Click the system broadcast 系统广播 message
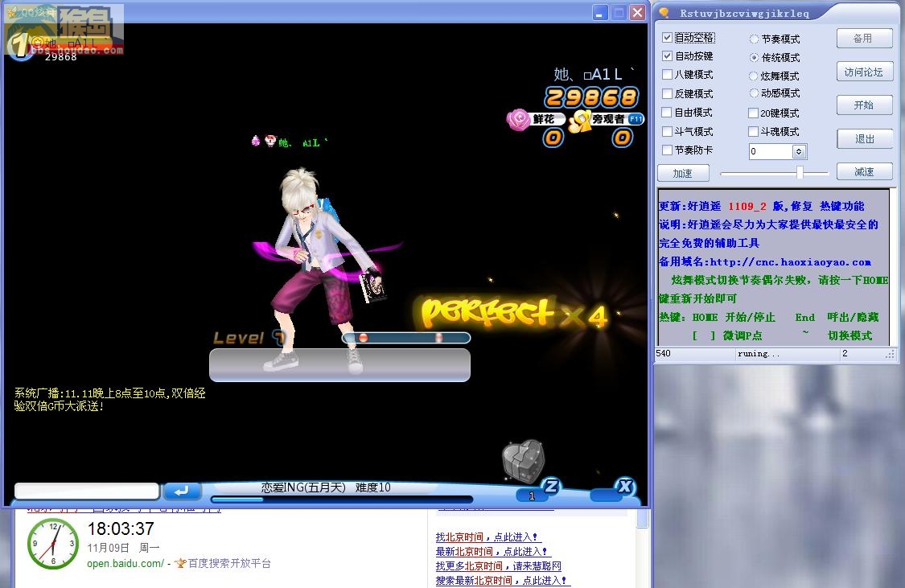The height and width of the screenshot is (588, 905). [x=109, y=400]
